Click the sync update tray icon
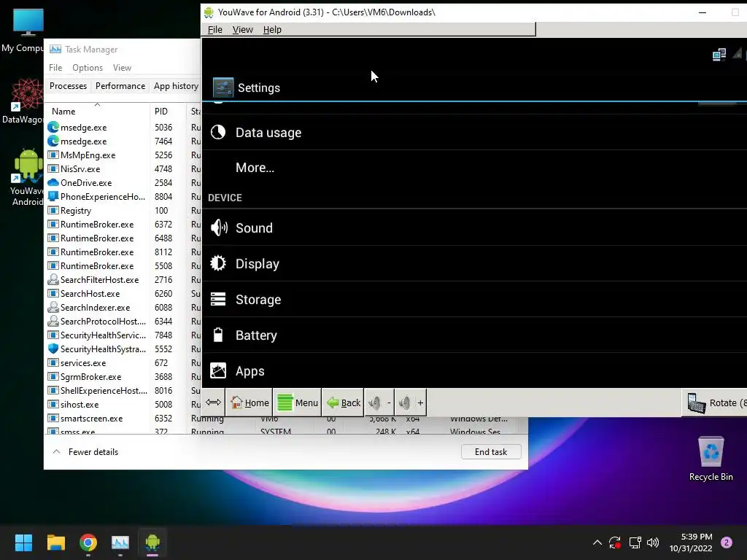 (x=614, y=542)
